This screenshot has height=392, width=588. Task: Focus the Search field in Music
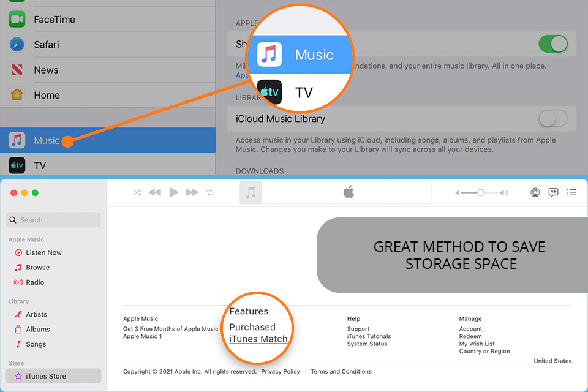click(53, 220)
